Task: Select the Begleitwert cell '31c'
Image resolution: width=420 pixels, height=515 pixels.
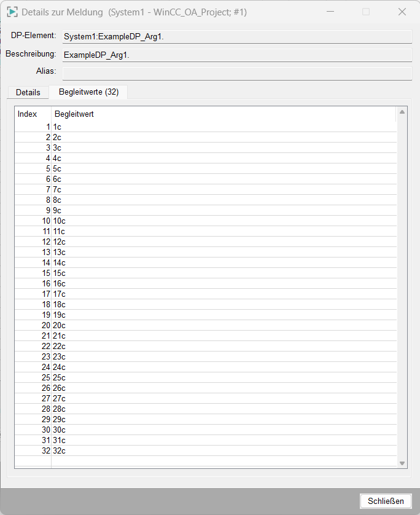Action: pos(224,440)
